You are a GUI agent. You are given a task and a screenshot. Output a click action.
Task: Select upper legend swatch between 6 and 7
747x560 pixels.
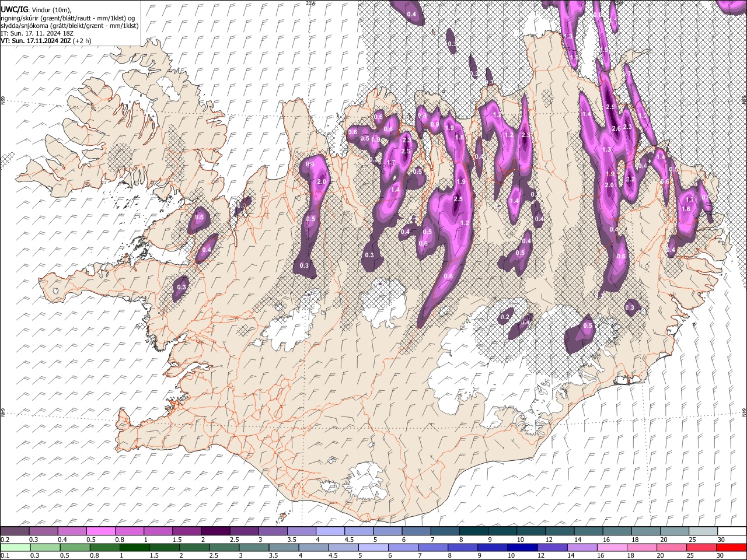[x=416, y=531]
